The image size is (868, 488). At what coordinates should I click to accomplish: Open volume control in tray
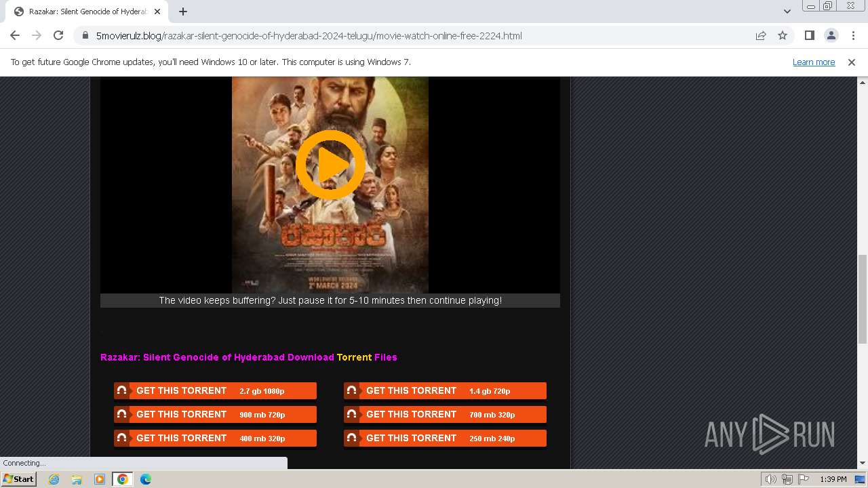tap(771, 479)
